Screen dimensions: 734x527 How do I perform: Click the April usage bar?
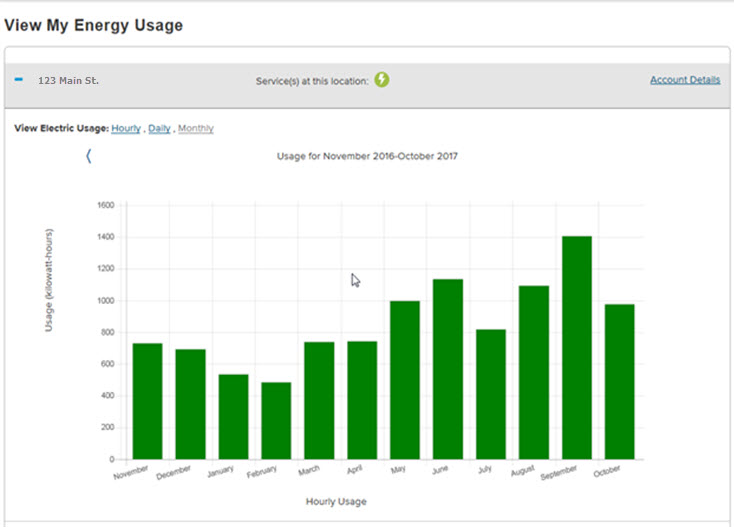point(362,400)
